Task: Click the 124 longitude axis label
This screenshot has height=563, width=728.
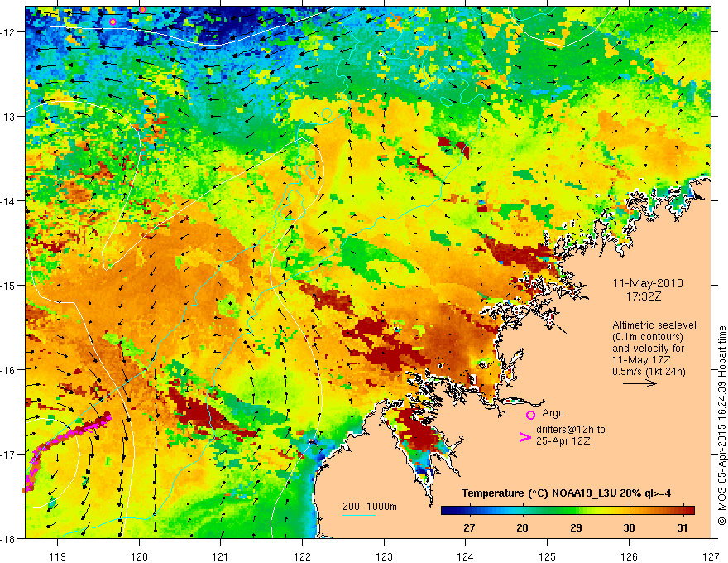Action: coord(466,556)
